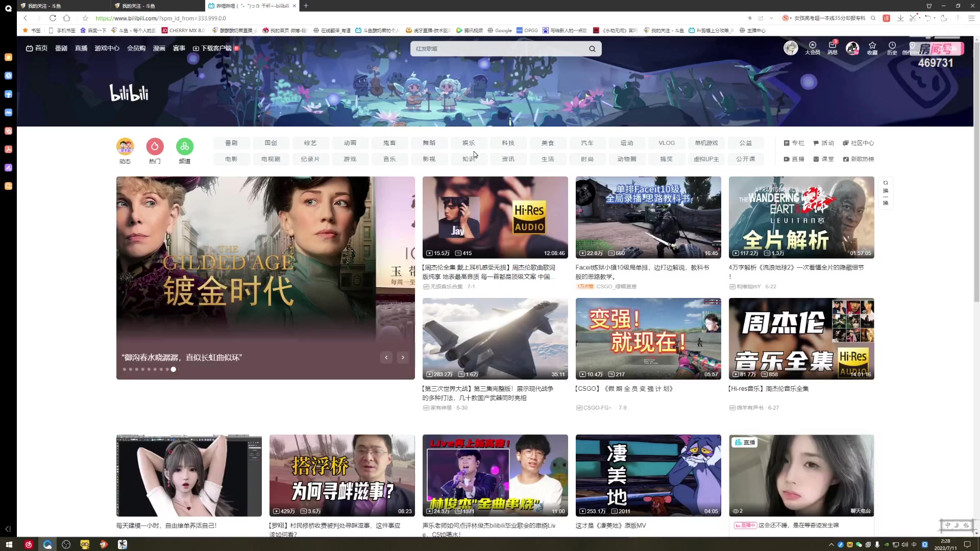Screen dimensions: 980x551
Task: Select the 科技 category button
Action: tap(508, 143)
